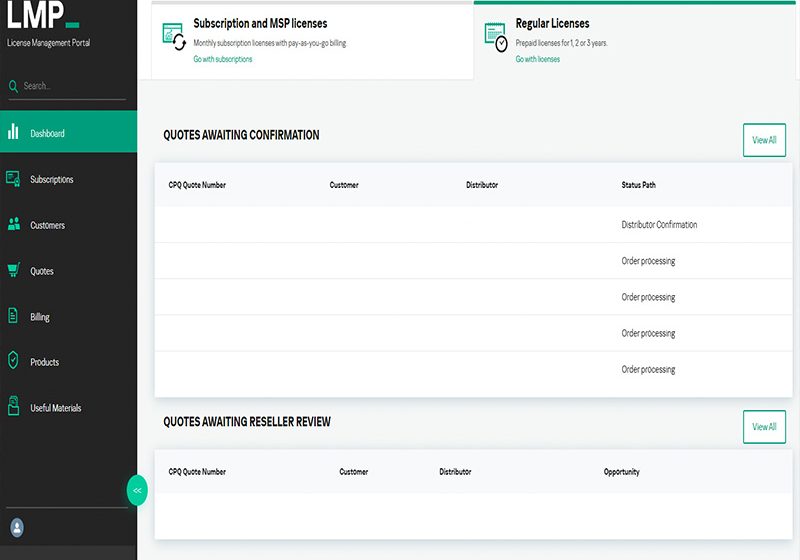Screen dimensions: 800x560
Task: Open the Useful Materials menu item
Action: [x=56, y=408]
